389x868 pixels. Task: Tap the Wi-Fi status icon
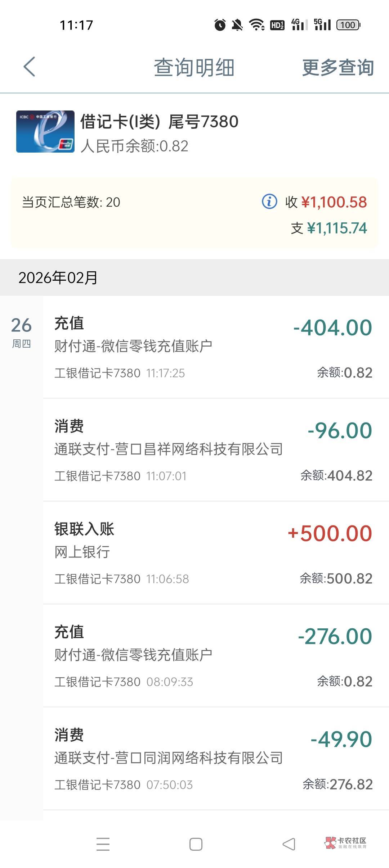[257, 25]
